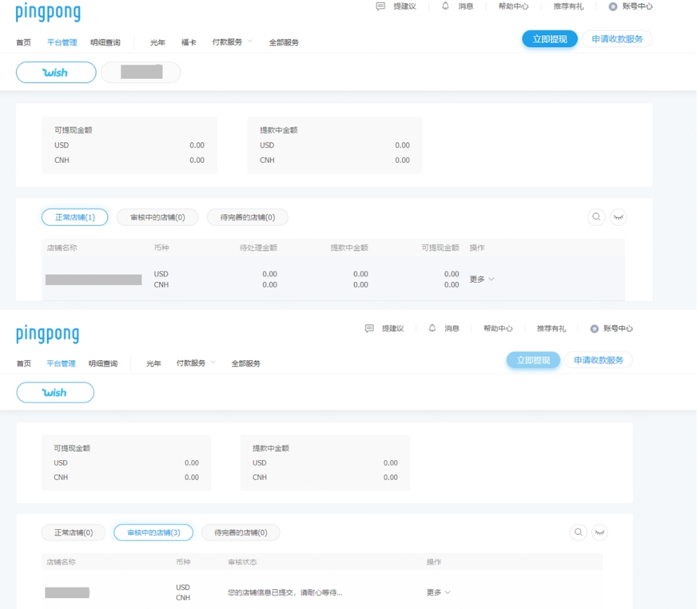The height and width of the screenshot is (609, 700).
Task: Click the 账号中心 avatar icon in the upper header
Action: coord(613,7)
